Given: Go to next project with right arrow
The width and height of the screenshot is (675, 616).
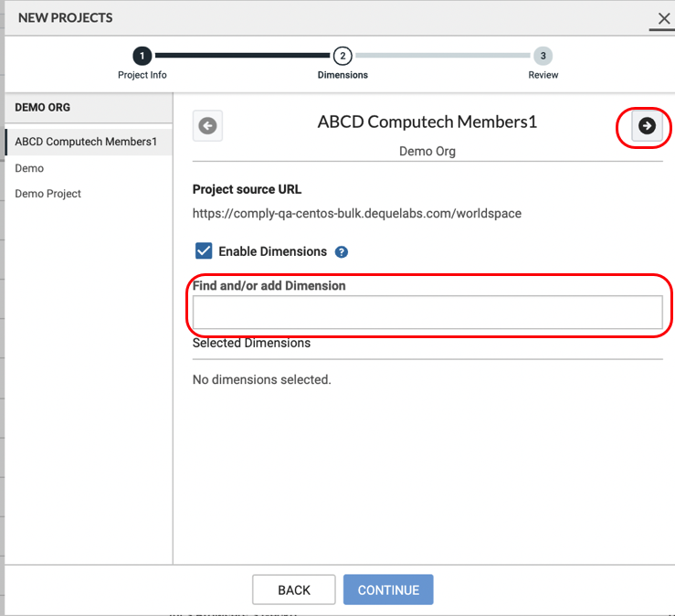Looking at the screenshot, I should point(647,126).
